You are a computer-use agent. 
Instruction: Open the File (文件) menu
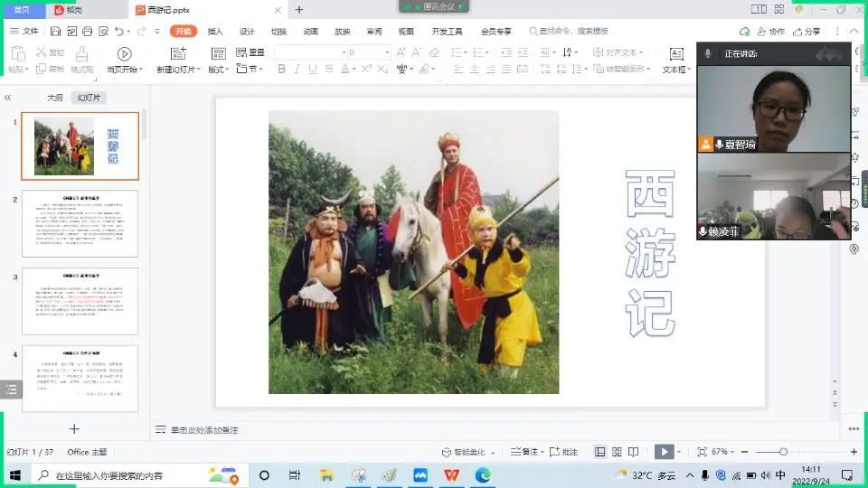click(x=24, y=32)
